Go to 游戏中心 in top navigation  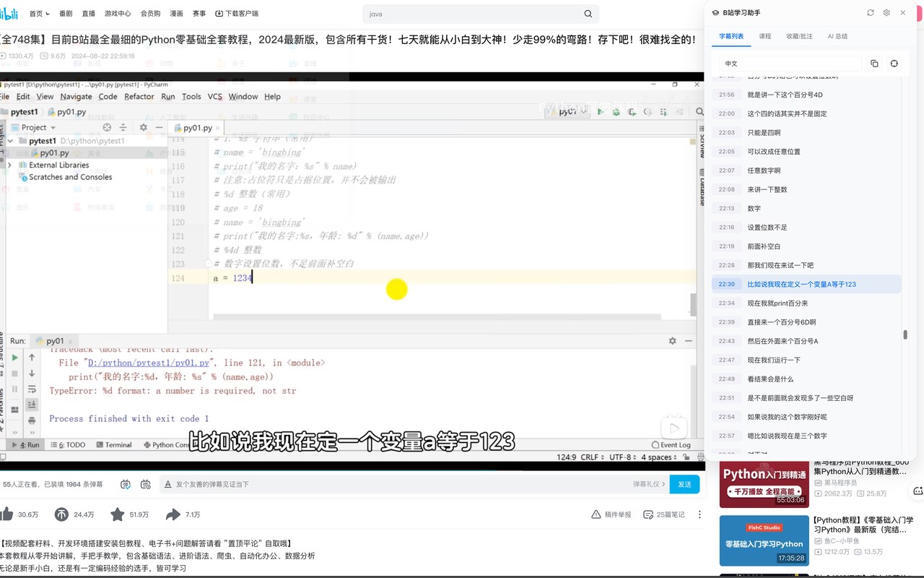point(118,14)
